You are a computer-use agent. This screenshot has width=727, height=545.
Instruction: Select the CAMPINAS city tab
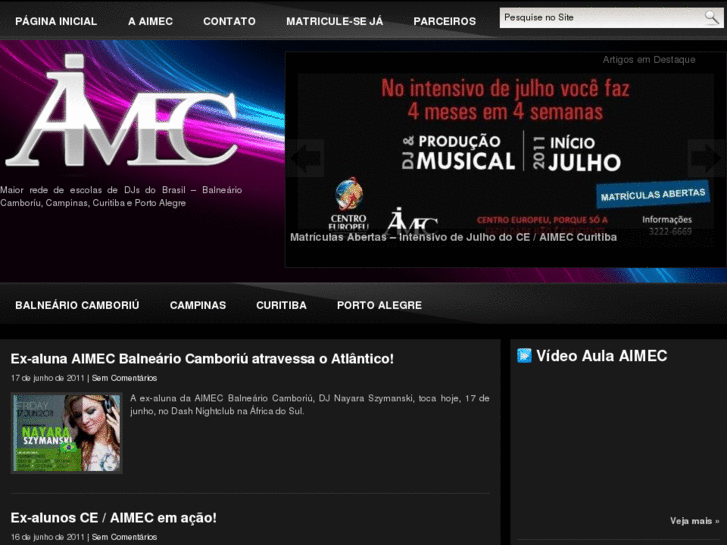click(x=198, y=305)
